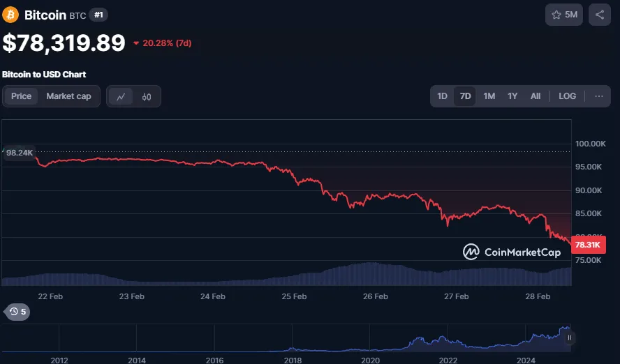Viewport: 620px width, 364px height.
Task: Click the $78,319.89 price value
Action: (64, 43)
